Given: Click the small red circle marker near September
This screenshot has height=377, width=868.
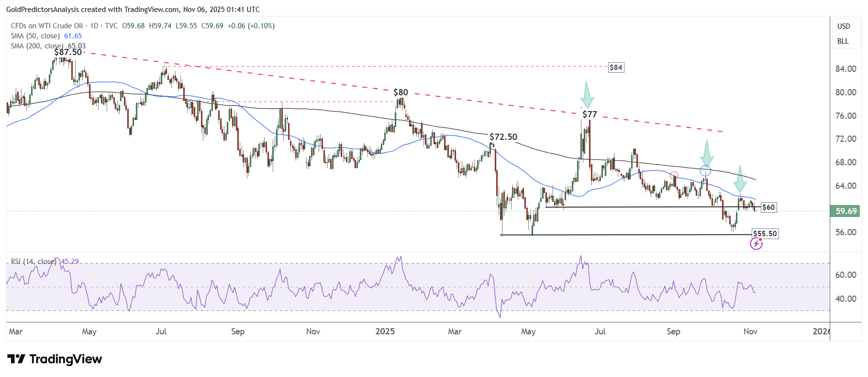Looking at the screenshot, I should pos(674,175).
